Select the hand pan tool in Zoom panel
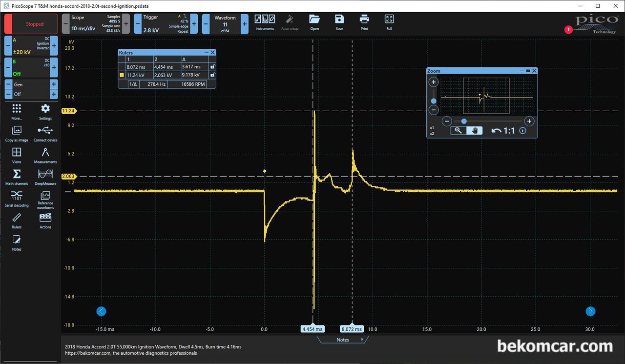625x364 pixels. (475, 130)
